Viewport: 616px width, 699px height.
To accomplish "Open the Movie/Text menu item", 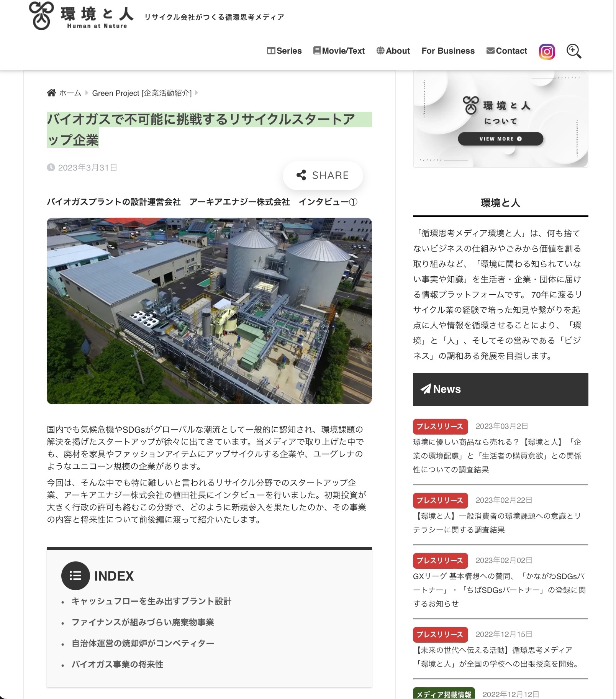I will [x=339, y=51].
